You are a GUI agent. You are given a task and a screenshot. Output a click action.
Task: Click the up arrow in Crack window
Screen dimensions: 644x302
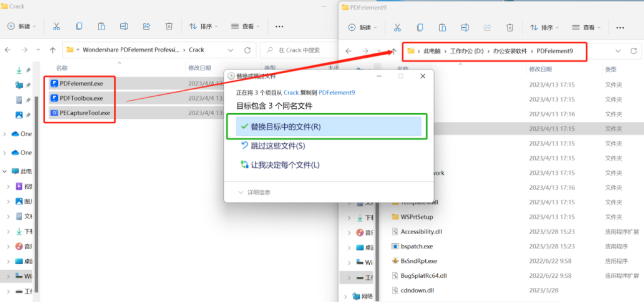click(x=52, y=50)
